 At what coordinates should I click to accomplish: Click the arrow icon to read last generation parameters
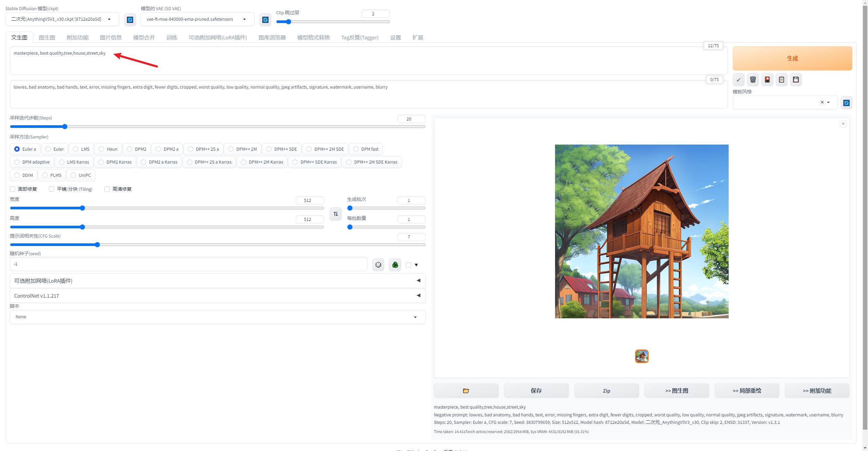click(738, 80)
